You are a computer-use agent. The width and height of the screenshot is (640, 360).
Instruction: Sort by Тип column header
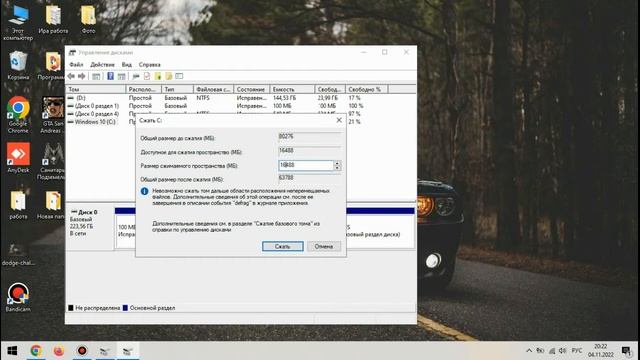pyautogui.click(x=178, y=89)
